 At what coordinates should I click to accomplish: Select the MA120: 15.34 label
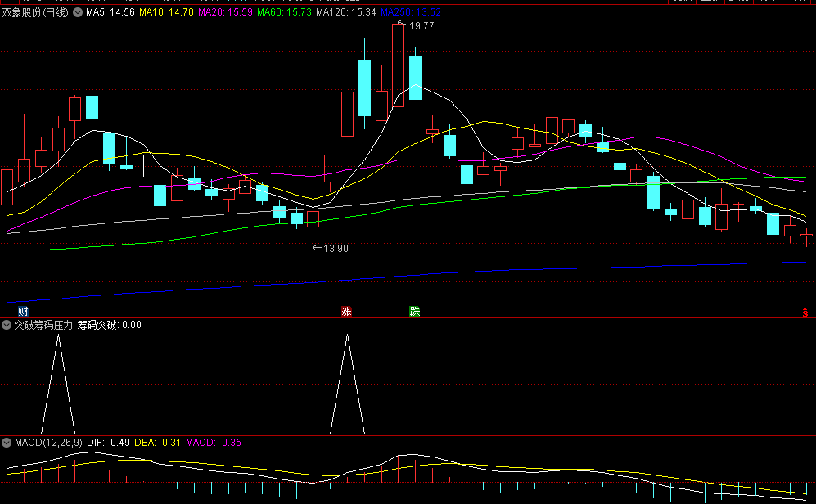[x=346, y=12]
